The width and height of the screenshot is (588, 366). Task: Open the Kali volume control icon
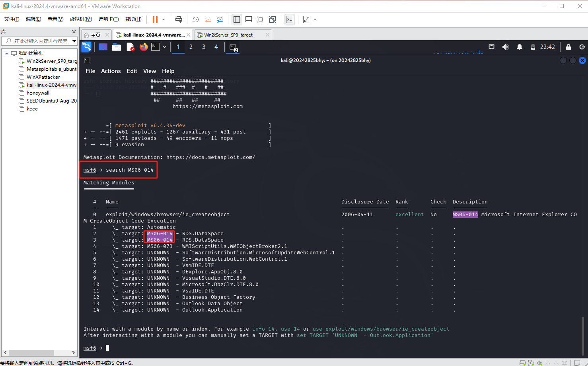pyautogui.click(x=505, y=47)
